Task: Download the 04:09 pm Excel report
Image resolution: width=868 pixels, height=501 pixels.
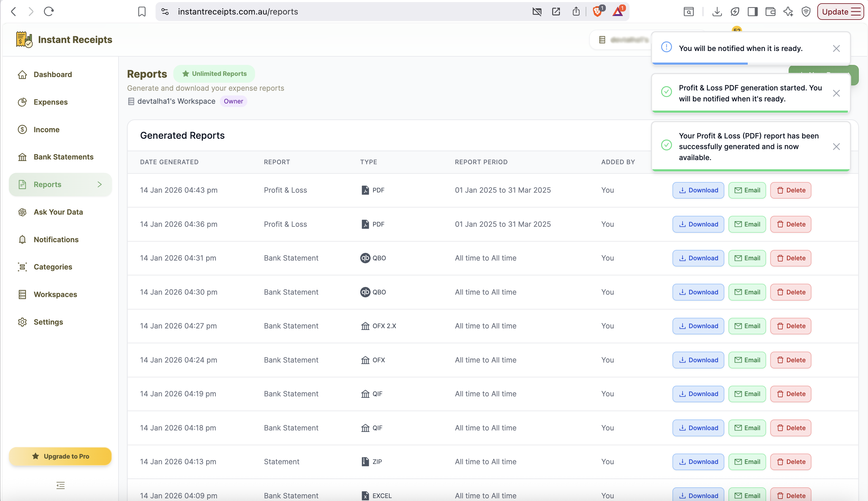Action: 698,495
